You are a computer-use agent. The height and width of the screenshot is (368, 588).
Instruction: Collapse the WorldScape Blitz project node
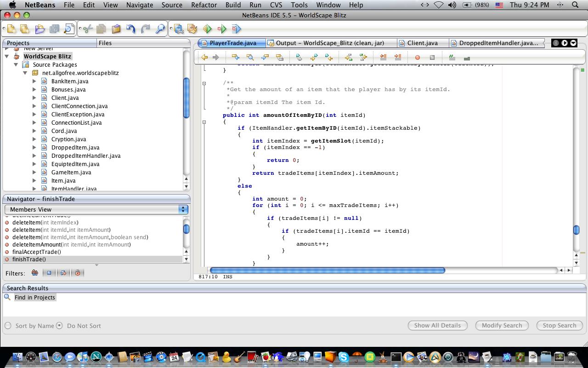pyautogui.click(x=7, y=56)
